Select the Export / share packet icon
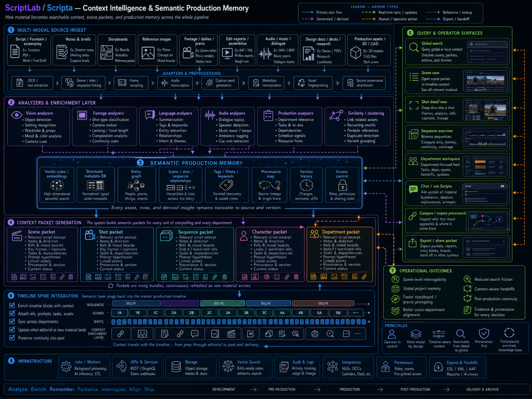The height and width of the screenshot is (399, 532). coord(413,242)
